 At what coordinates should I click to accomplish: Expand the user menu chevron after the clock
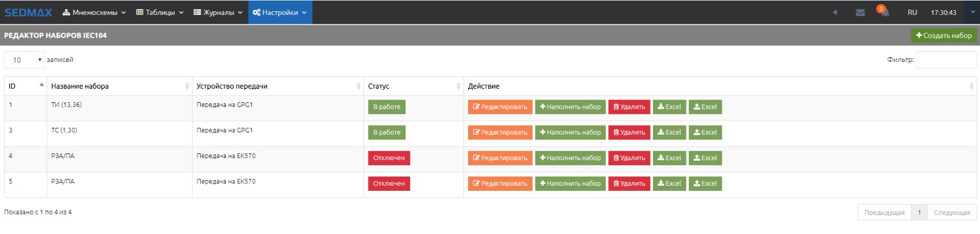pyautogui.click(x=973, y=12)
